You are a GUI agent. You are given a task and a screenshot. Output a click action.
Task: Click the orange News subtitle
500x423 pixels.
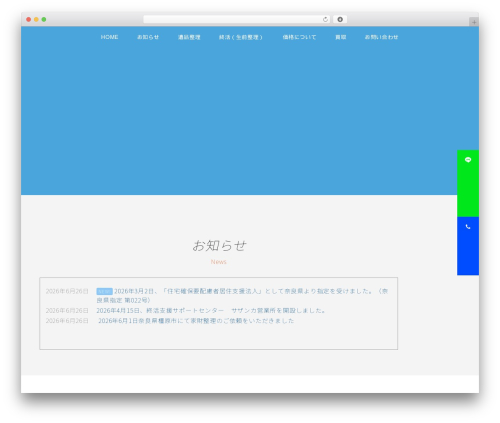[x=219, y=262]
